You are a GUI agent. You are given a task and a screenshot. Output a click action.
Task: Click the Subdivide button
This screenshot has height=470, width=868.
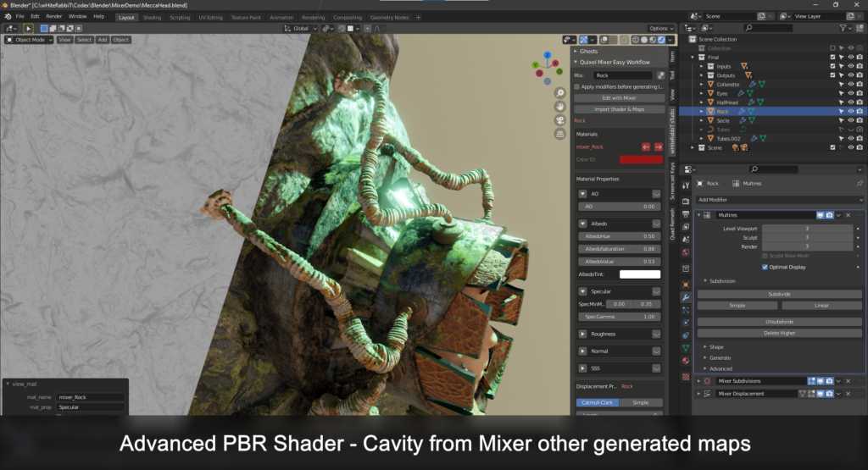(779, 294)
